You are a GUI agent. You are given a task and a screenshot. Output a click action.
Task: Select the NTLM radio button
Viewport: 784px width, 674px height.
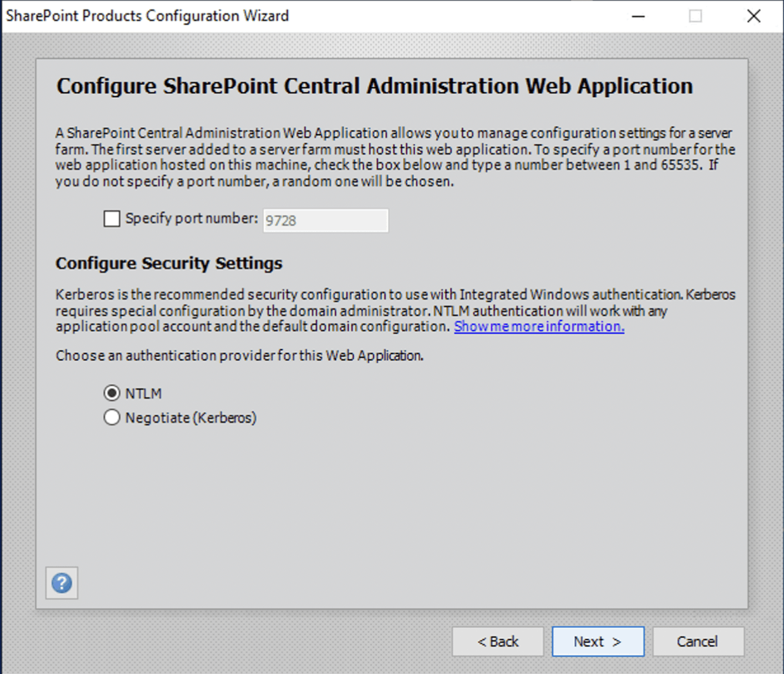[112, 393]
